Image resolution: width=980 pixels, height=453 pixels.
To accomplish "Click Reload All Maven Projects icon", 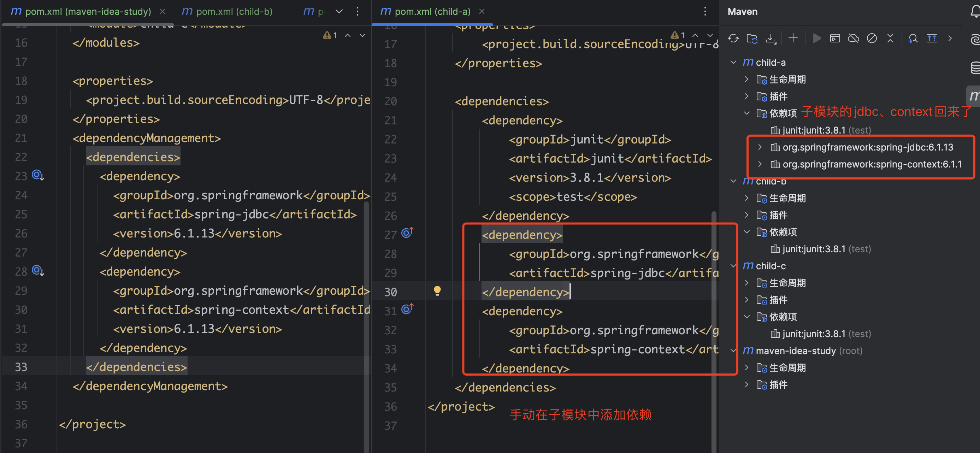I will pos(733,38).
